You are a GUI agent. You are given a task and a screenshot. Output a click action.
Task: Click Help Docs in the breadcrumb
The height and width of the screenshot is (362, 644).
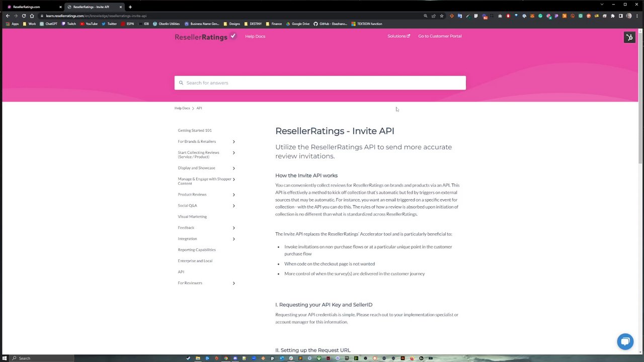tap(182, 108)
